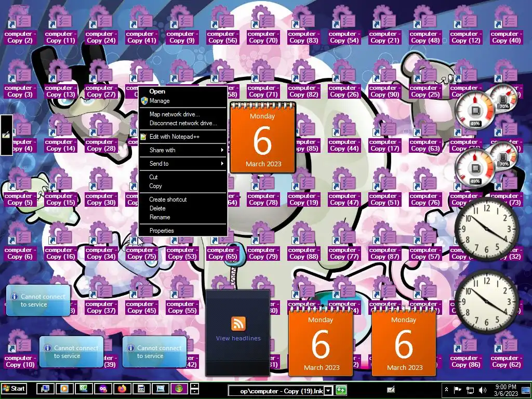The width and height of the screenshot is (532, 399).
Task: Expand the Send to submenu arrow
Action: click(x=222, y=164)
